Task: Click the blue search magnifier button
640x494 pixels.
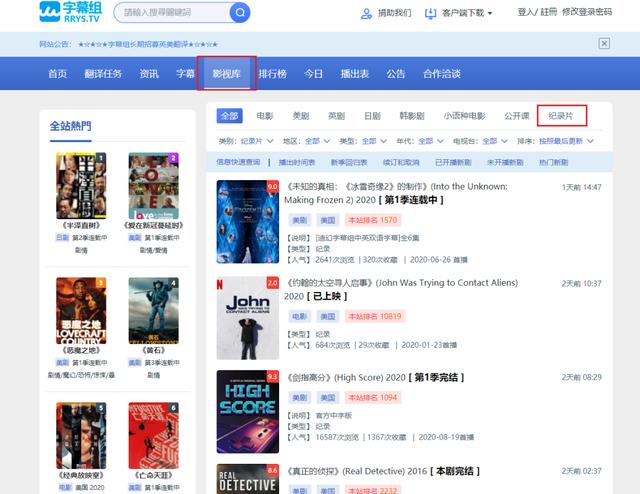Action: tap(240, 13)
